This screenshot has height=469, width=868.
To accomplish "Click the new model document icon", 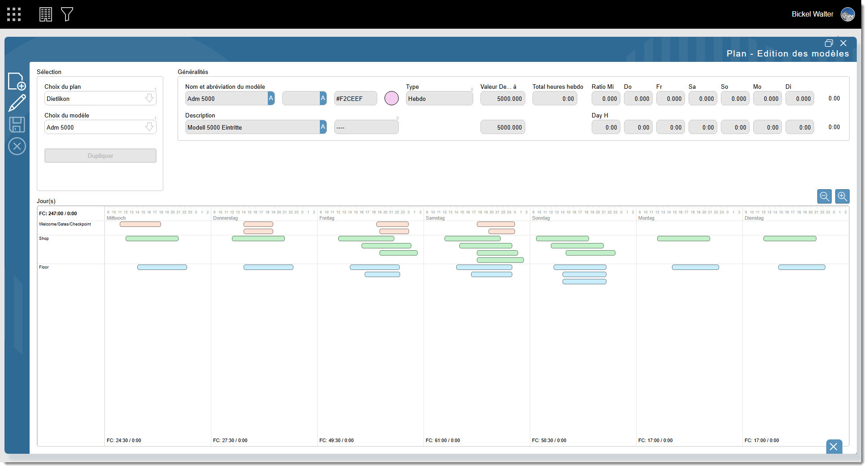I will click(17, 82).
